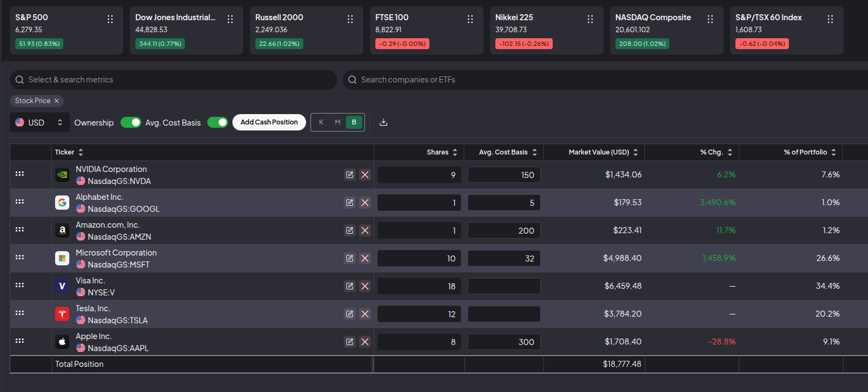Open the Microsoft Corporation company link

coord(116,253)
